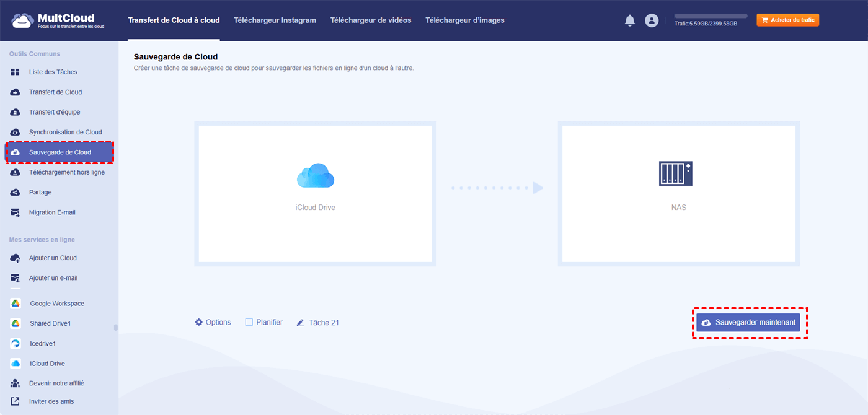The width and height of the screenshot is (868, 415).
Task: Click the Migration E-mail icon
Action: coord(15,212)
